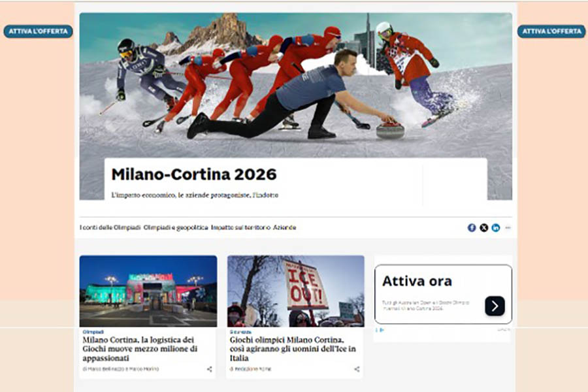Share the page on X
The height and width of the screenshot is (392, 588).
[x=483, y=228]
